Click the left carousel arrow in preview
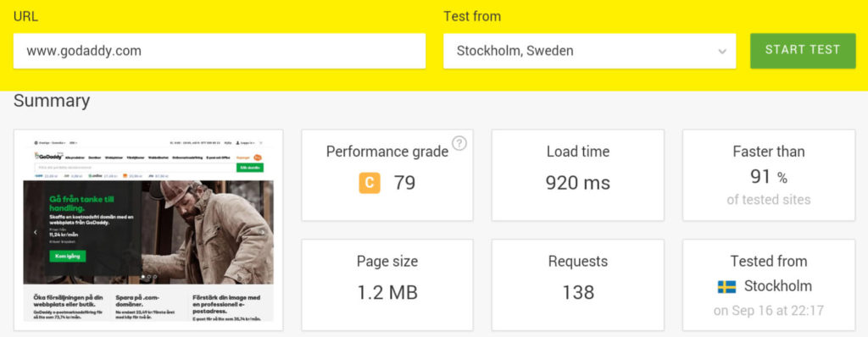The height and width of the screenshot is (337, 868). coord(36,232)
